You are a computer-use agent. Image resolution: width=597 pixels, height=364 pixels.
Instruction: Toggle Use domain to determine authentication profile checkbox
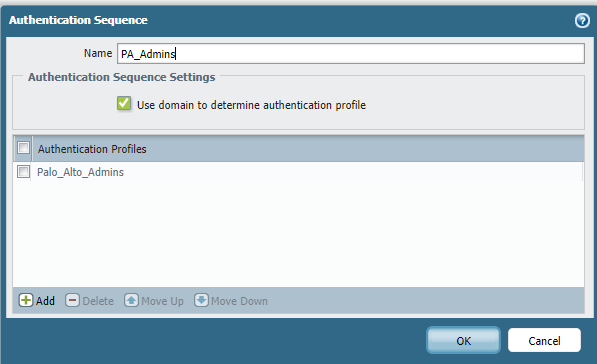(124, 103)
